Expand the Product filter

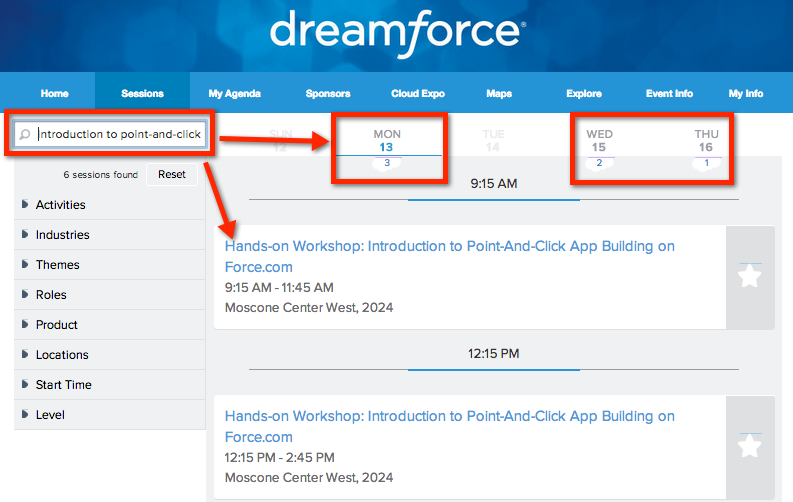(110, 325)
